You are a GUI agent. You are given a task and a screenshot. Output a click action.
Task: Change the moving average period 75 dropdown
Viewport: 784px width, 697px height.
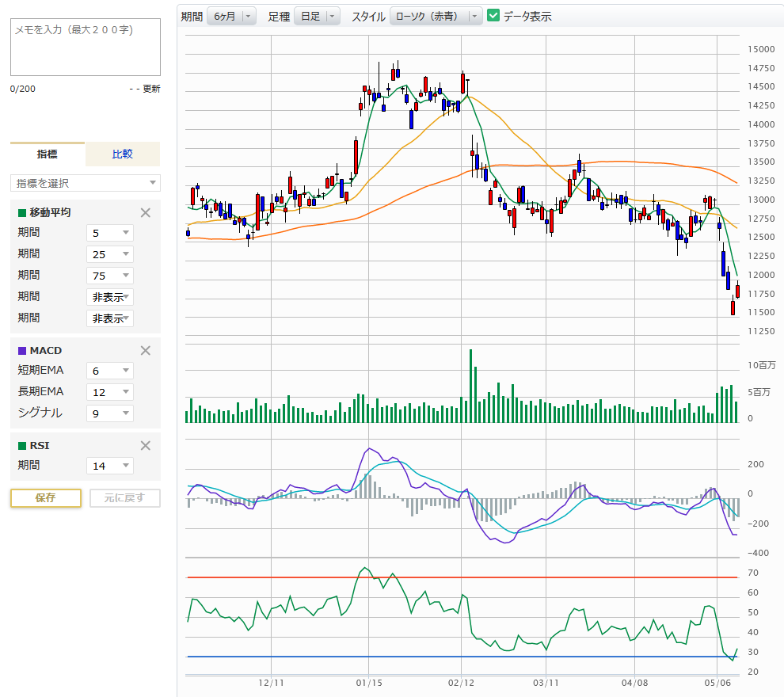coord(110,275)
